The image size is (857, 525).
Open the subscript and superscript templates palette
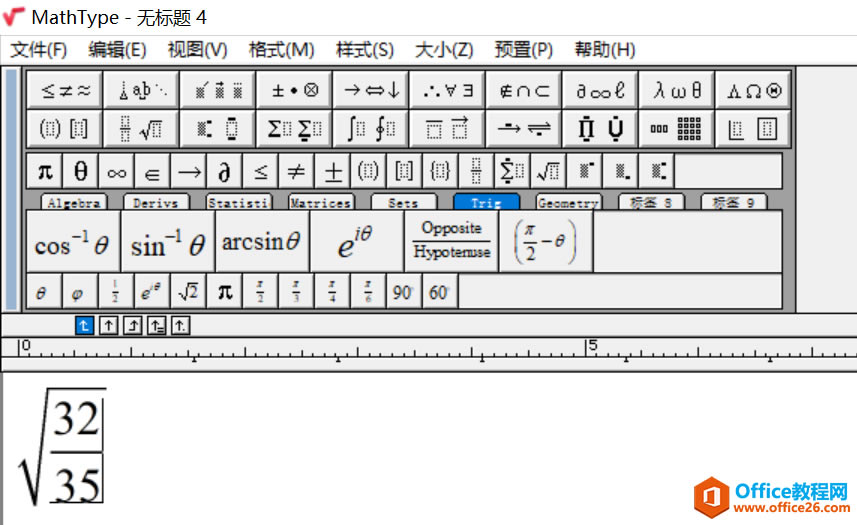(218, 129)
